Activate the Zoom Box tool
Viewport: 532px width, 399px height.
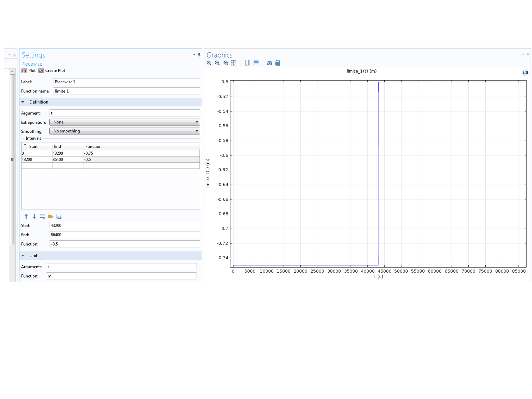[x=225, y=63]
